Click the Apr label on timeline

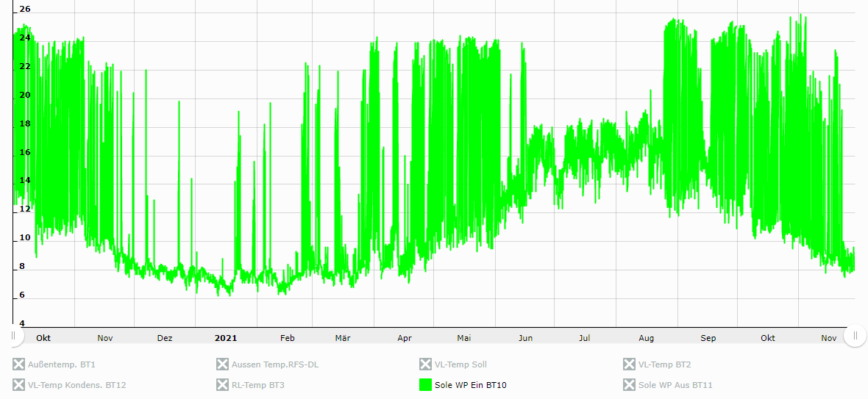coord(404,338)
